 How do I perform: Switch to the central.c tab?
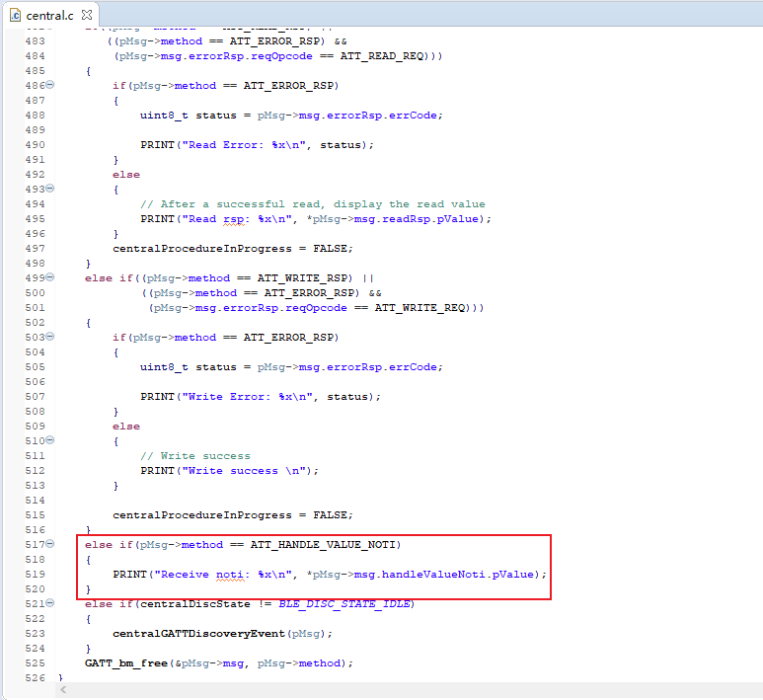pyautogui.click(x=49, y=16)
